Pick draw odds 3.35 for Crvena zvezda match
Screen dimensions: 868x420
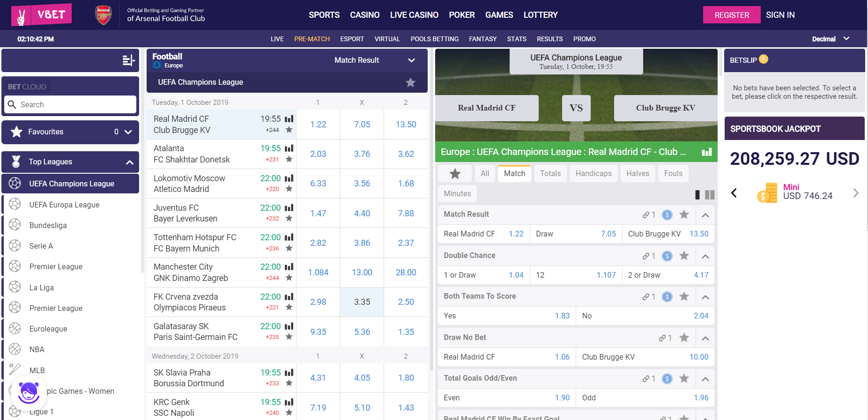click(362, 302)
